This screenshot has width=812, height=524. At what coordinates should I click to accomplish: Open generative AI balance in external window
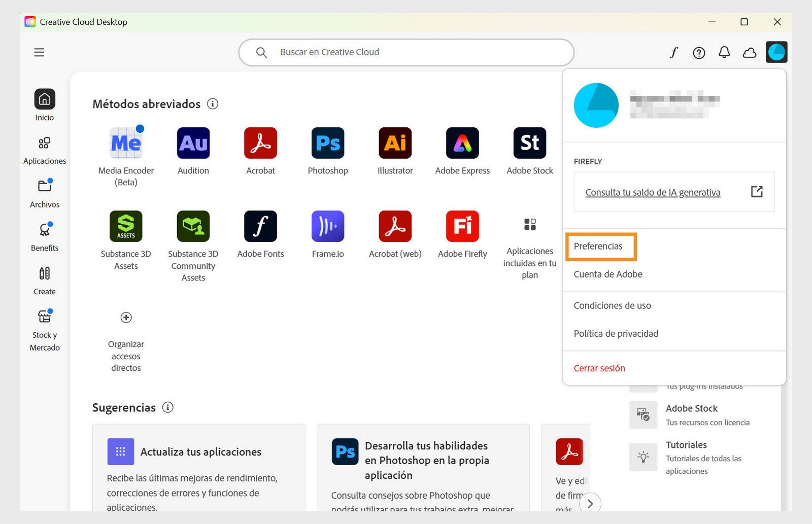[x=757, y=192]
